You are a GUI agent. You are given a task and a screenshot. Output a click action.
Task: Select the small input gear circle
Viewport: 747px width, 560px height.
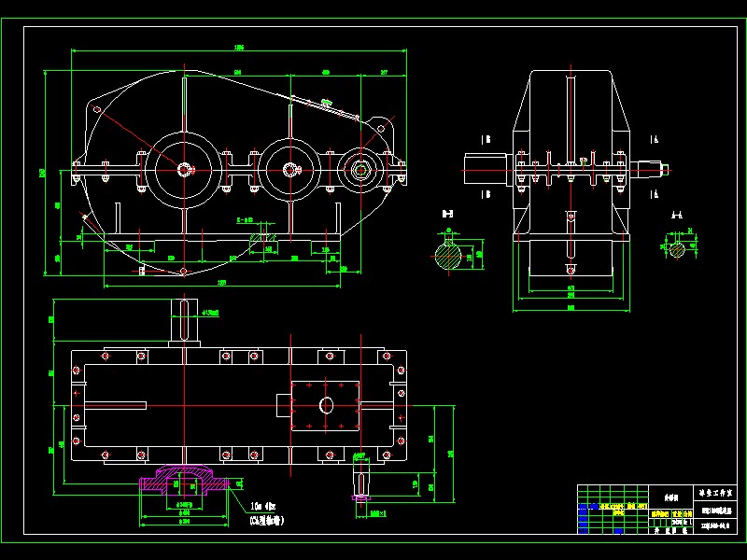[362, 169]
